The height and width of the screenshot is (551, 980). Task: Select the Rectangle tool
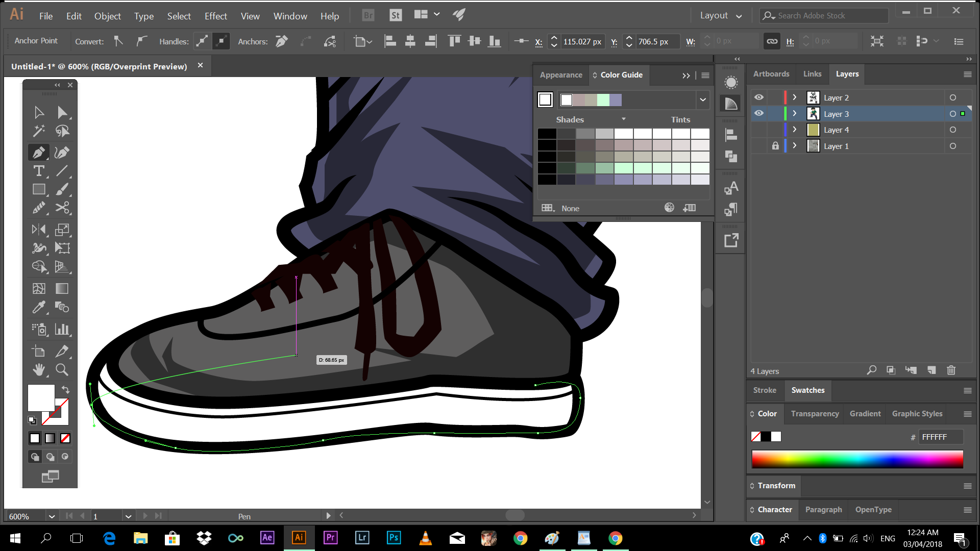pyautogui.click(x=39, y=189)
